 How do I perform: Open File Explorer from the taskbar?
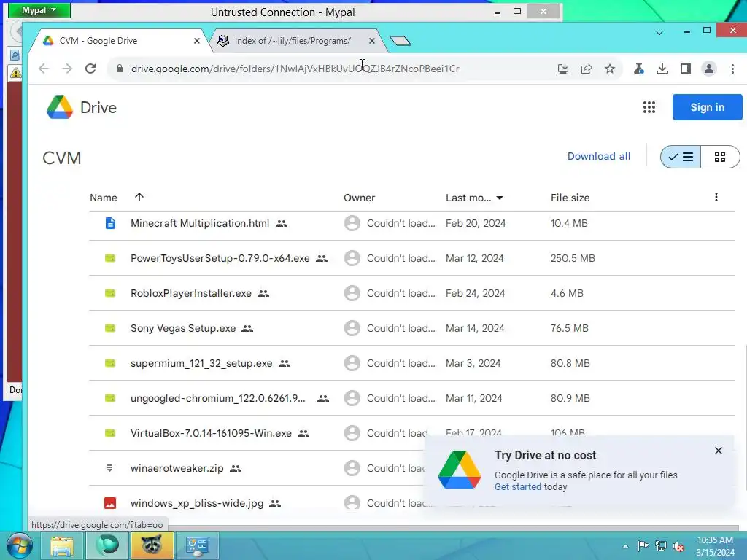pyautogui.click(x=62, y=545)
